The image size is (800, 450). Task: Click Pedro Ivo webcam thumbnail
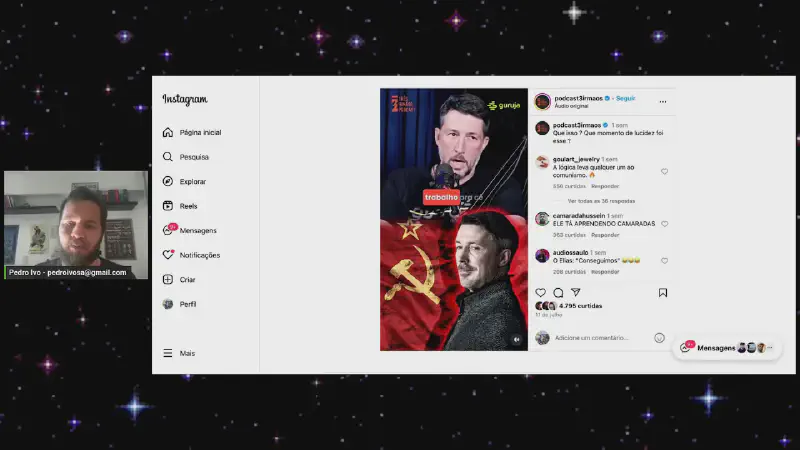76,225
